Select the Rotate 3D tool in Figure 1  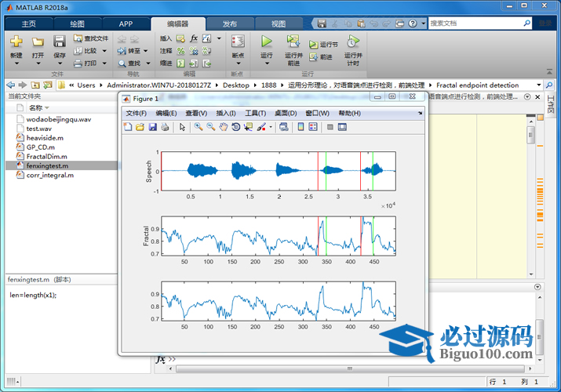(236, 127)
